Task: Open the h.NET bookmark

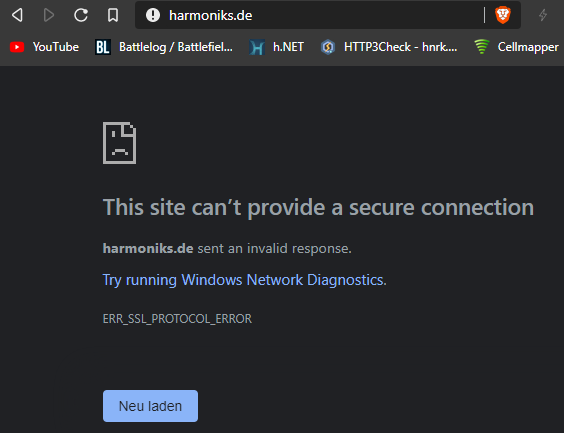Action: (276, 47)
